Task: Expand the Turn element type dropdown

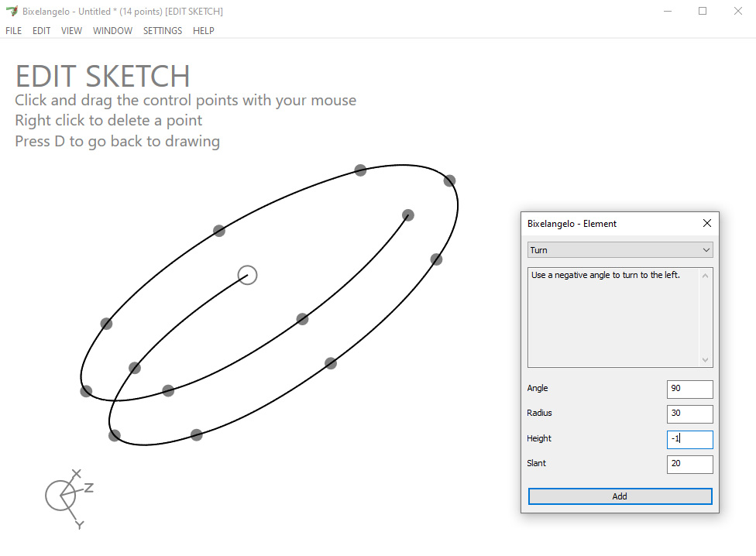Action: click(620, 250)
